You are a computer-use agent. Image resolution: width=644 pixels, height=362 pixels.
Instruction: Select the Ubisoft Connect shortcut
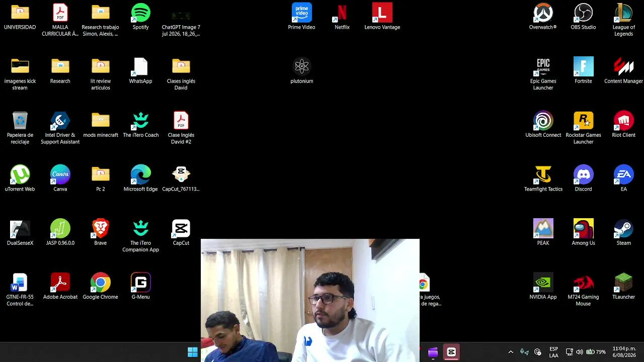[543, 121]
